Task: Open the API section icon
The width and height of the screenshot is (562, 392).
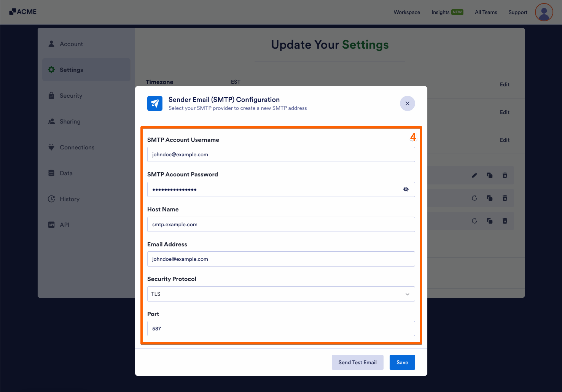Action: tap(51, 224)
